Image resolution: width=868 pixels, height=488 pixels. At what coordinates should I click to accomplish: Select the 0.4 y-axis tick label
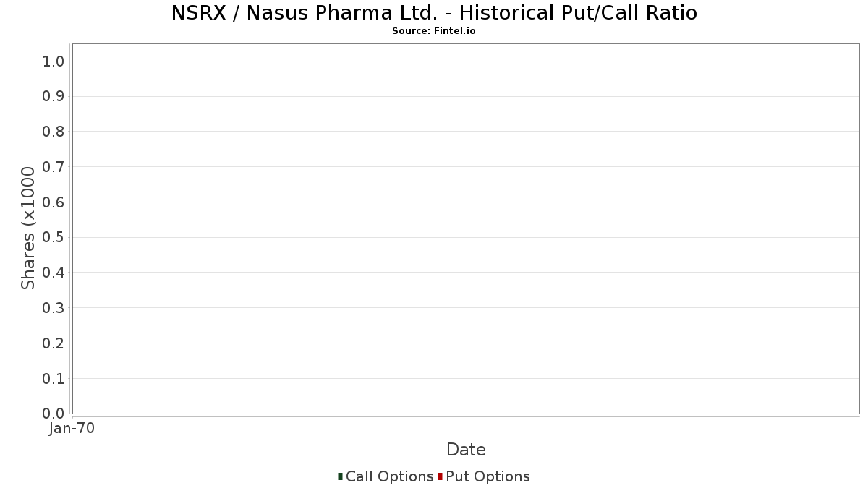click(54, 273)
